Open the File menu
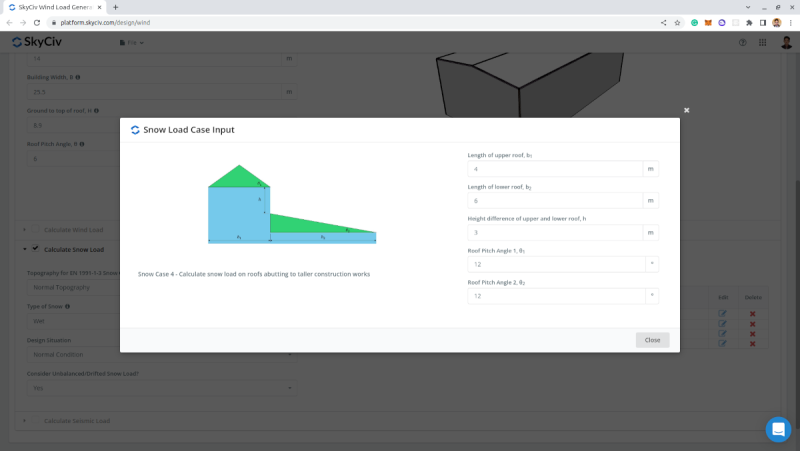 tap(131, 43)
